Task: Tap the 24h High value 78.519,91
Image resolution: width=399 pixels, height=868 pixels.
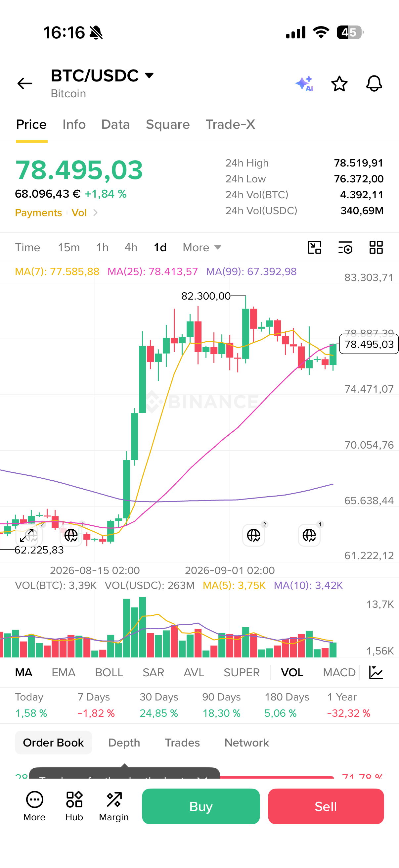Action: click(x=359, y=163)
